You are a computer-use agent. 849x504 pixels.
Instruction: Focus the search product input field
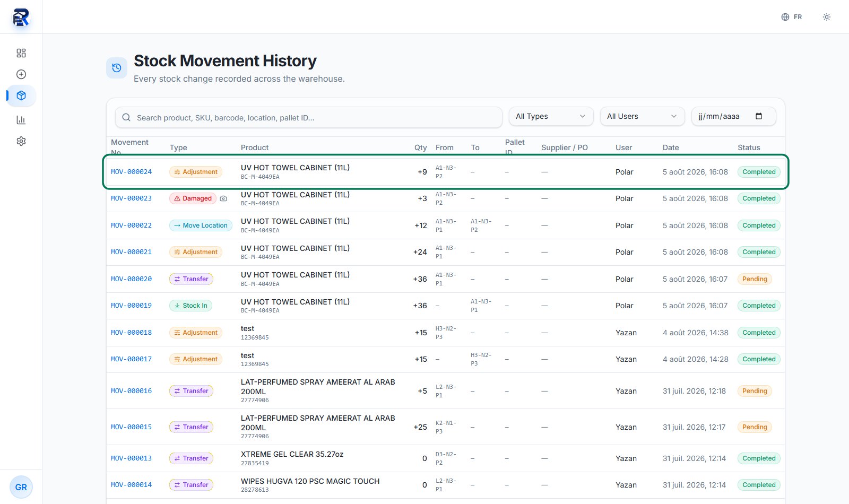(309, 117)
